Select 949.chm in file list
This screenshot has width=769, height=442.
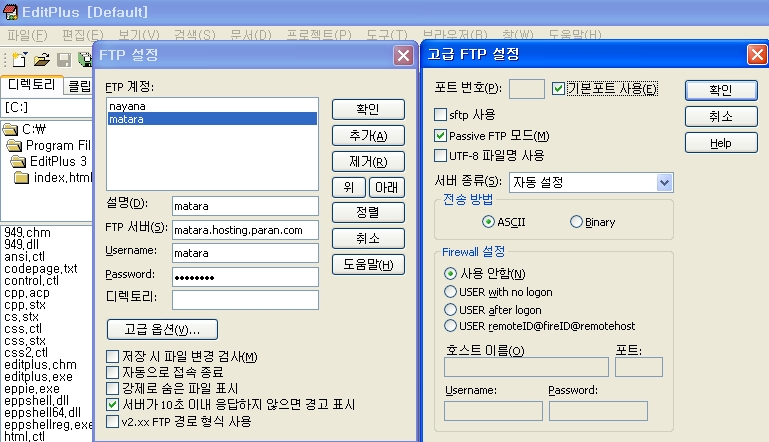click(27, 232)
